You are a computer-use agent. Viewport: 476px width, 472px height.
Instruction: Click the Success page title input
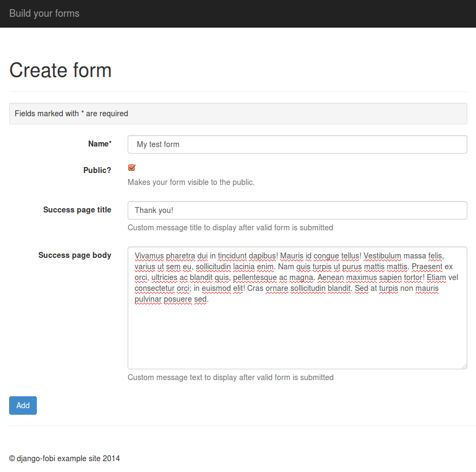(297, 210)
